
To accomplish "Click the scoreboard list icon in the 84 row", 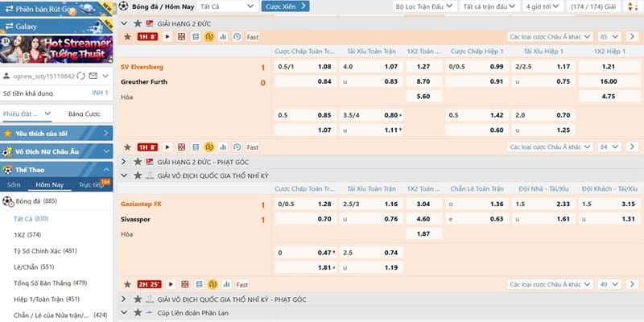I will coord(196,147).
